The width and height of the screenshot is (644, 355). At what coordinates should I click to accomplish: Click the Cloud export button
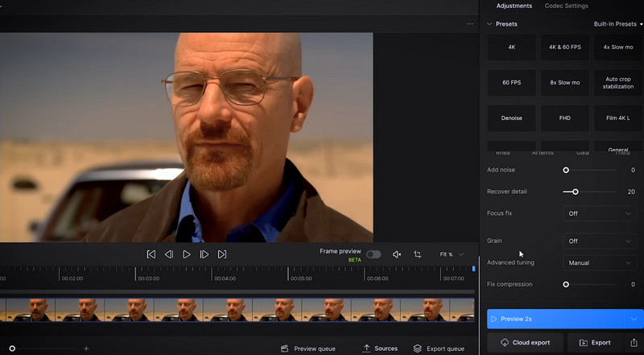(525, 343)
